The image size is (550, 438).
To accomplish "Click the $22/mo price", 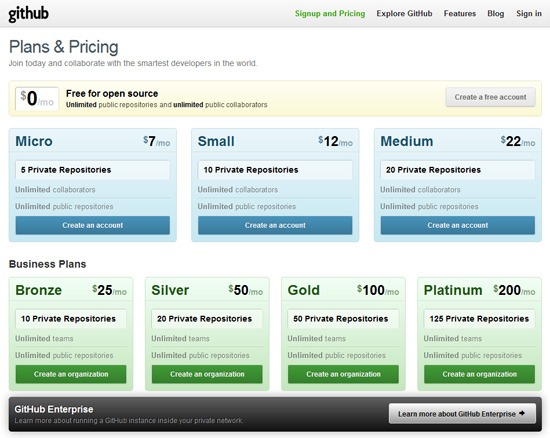I will coord(518,141).
